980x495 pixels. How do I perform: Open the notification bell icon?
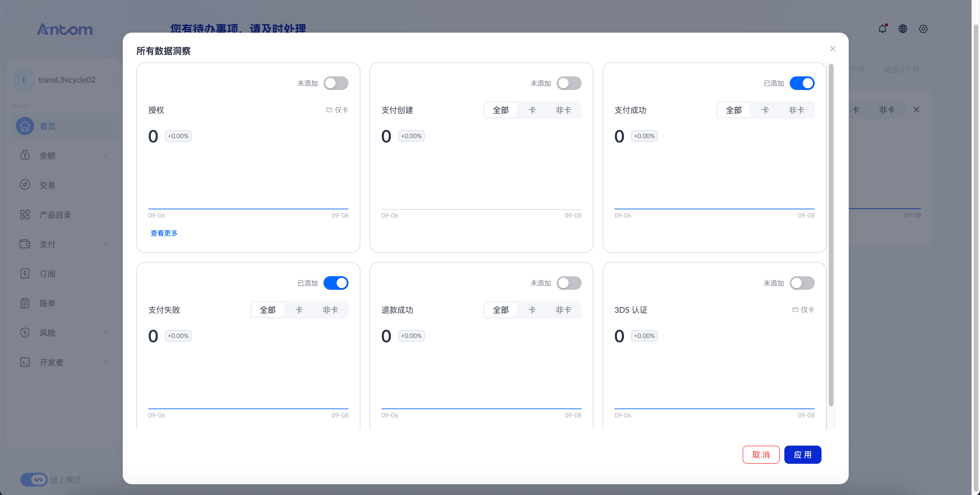click(x=882, y=29)
